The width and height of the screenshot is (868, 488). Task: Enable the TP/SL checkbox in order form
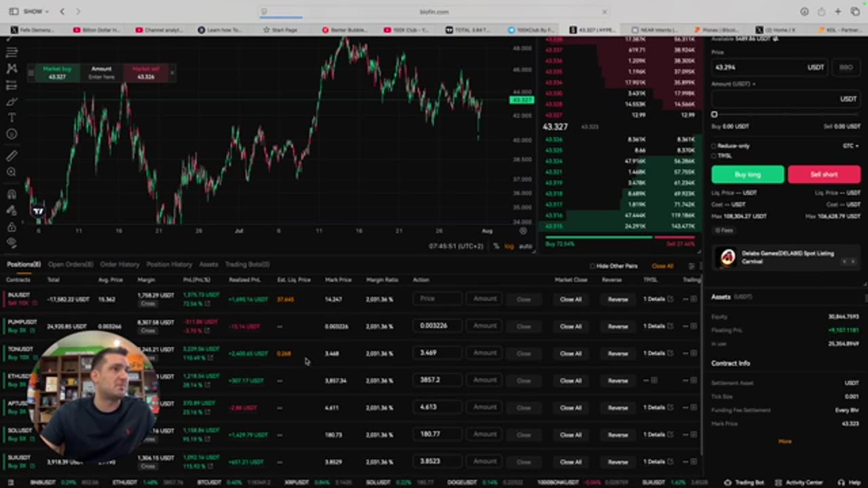tap(714, 156)
